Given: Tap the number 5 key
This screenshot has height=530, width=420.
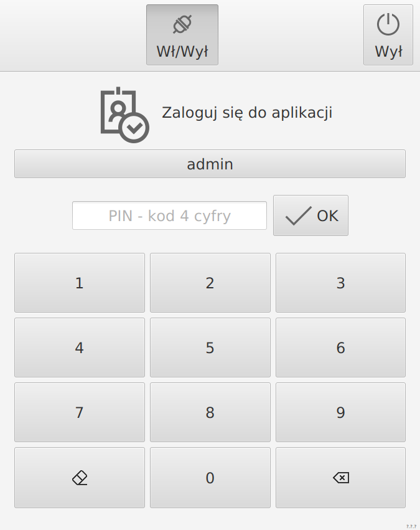Looking at the screenshot, I should (x=210, y=348).
